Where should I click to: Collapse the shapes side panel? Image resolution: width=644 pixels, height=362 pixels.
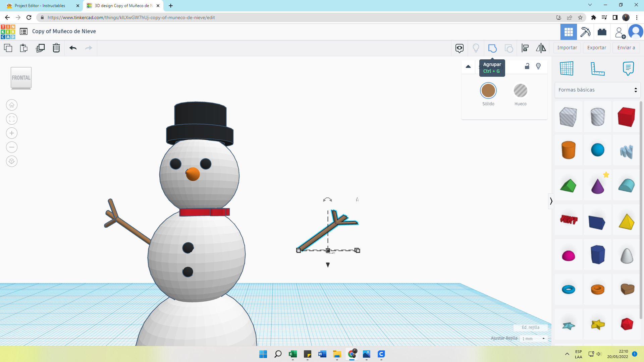[551, 201]
